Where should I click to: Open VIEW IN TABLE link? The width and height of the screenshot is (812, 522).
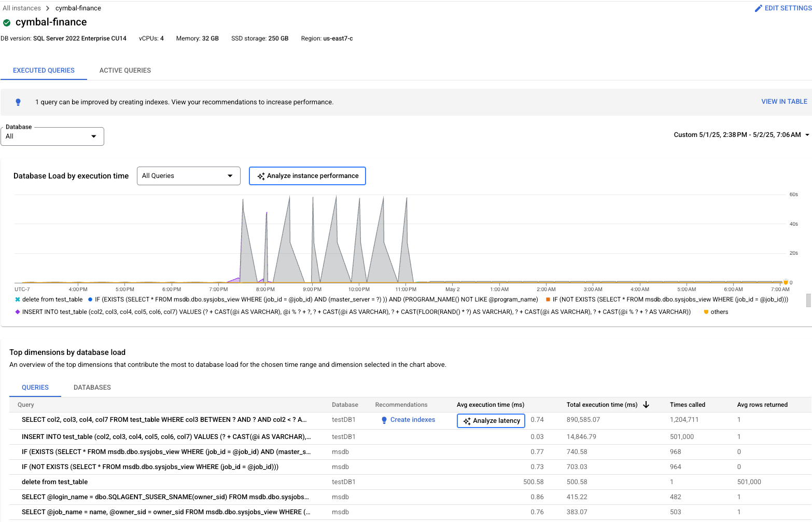(784, 102)
